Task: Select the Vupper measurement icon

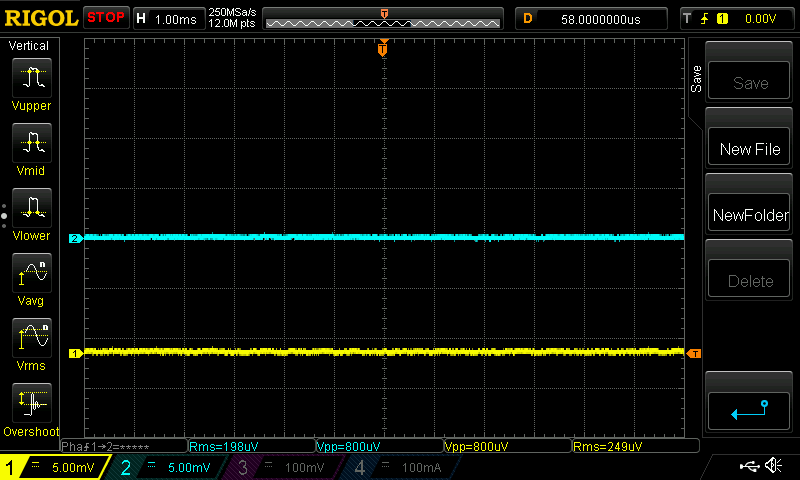Action: [x=32, y=78]
